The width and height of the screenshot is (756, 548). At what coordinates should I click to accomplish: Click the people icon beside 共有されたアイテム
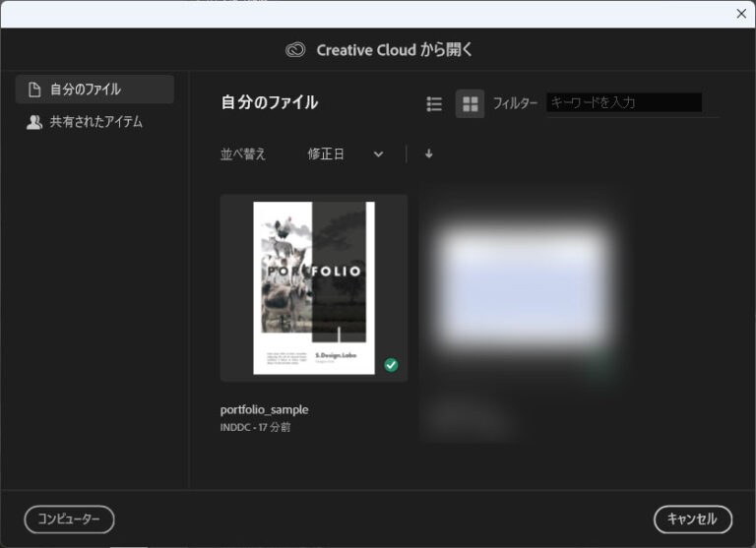(x=34, y=122)
